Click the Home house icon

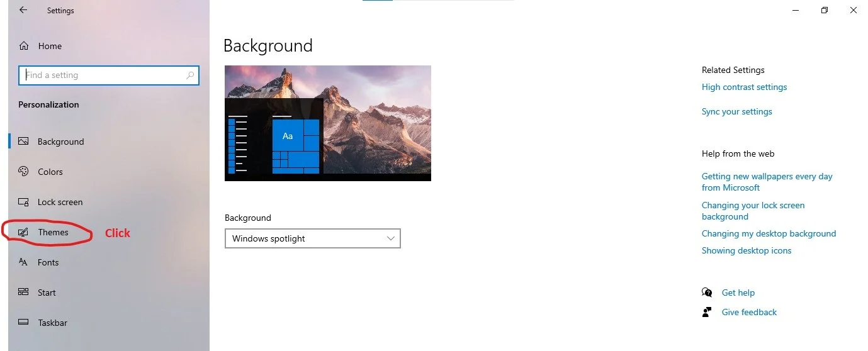(x=24, y=46)
